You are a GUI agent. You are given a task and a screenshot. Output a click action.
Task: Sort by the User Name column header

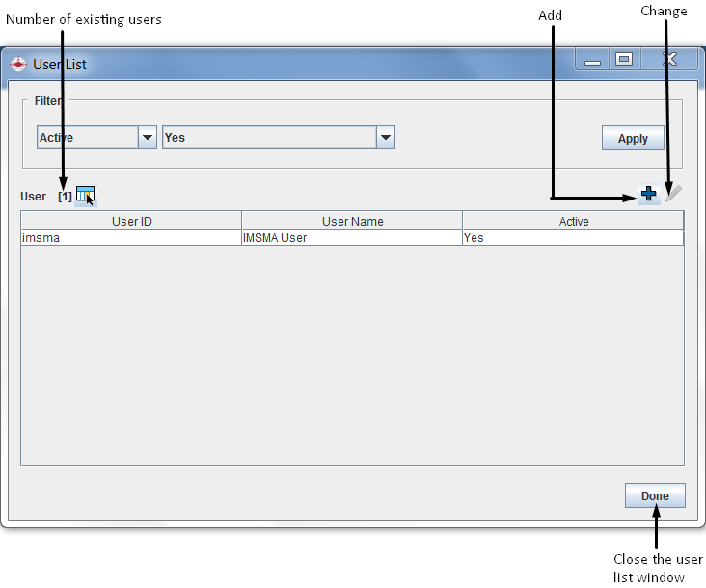click(x=352, y=221)
